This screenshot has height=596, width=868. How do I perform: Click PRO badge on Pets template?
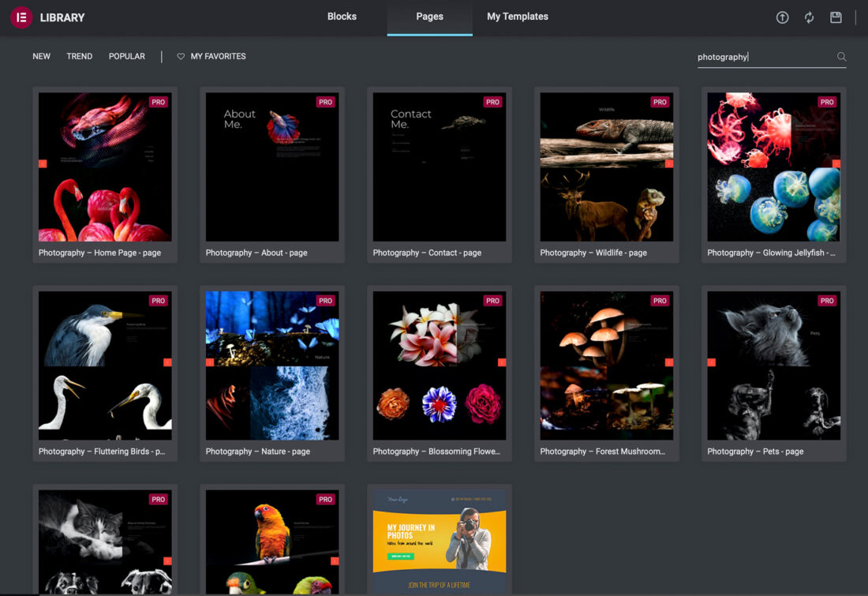(827, 301)
